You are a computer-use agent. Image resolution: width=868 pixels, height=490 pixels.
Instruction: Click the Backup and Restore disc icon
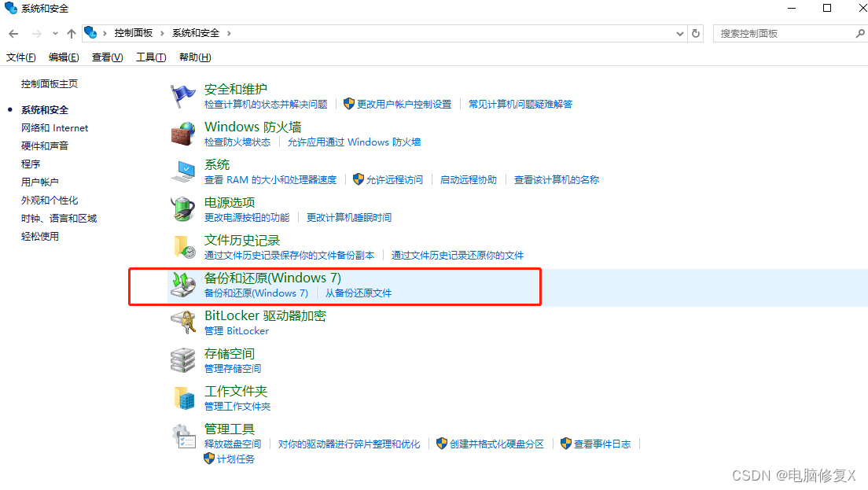coord(182,285)
